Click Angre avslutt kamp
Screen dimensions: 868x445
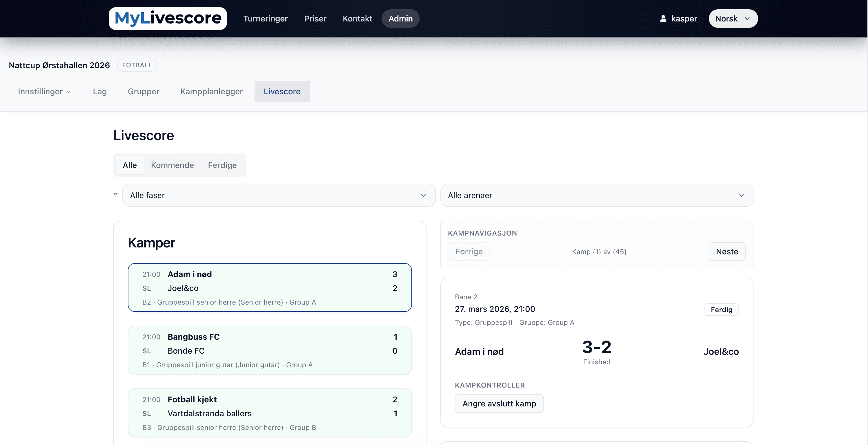click(x=499, y=403)
